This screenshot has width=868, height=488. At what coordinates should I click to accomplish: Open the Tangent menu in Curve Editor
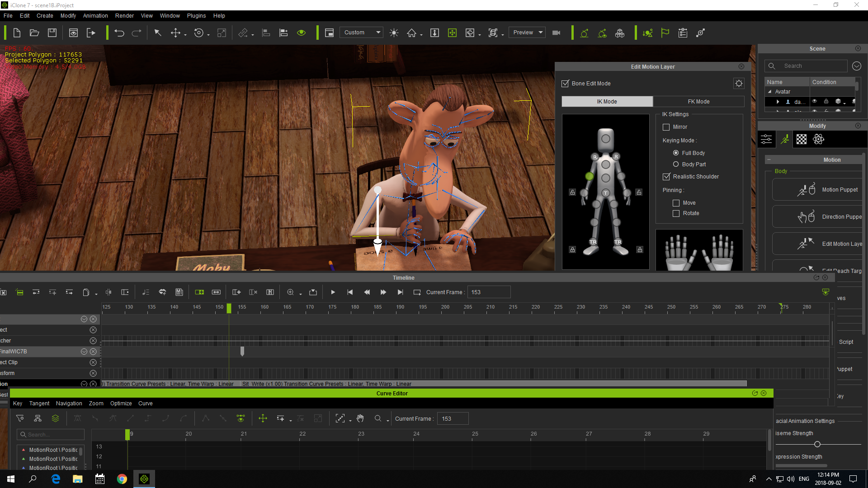39,404
